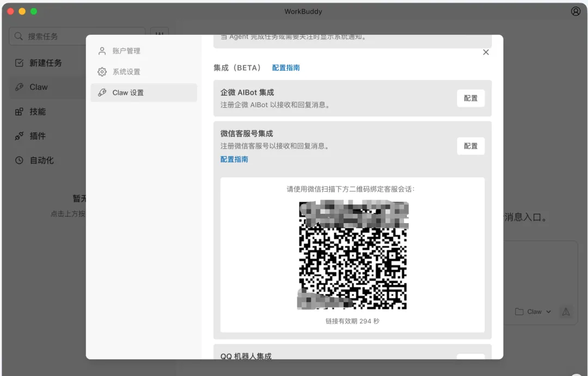Click 配置 button for 企微 AIBot 集成

click(x=470, y=98)
